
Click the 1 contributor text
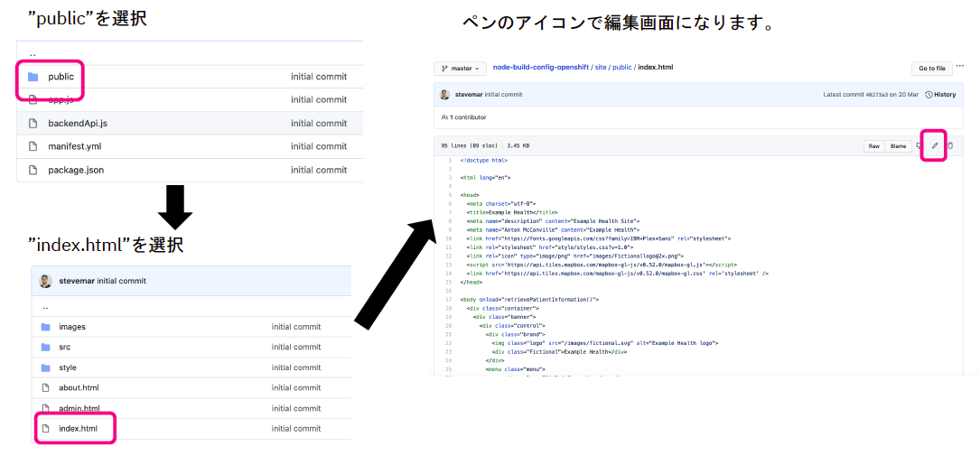click(468, 116)
